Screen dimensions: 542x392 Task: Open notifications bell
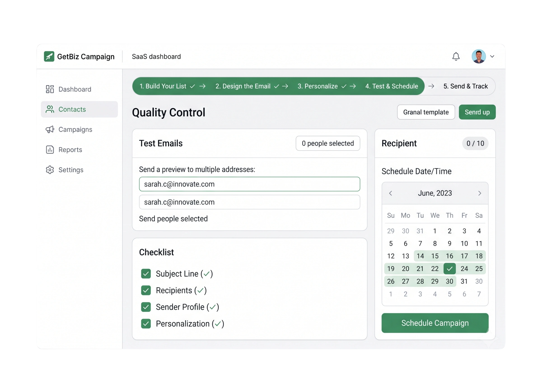click(456, 56)
